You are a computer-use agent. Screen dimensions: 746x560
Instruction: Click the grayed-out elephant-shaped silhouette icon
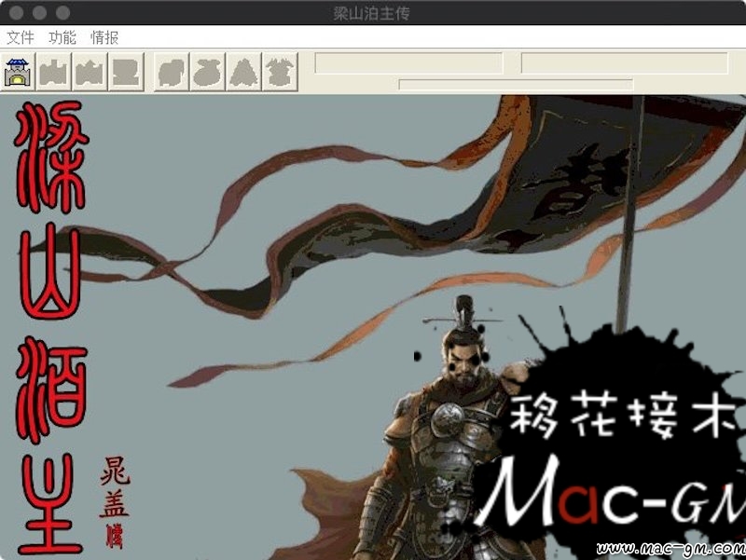tap(172, 72)
